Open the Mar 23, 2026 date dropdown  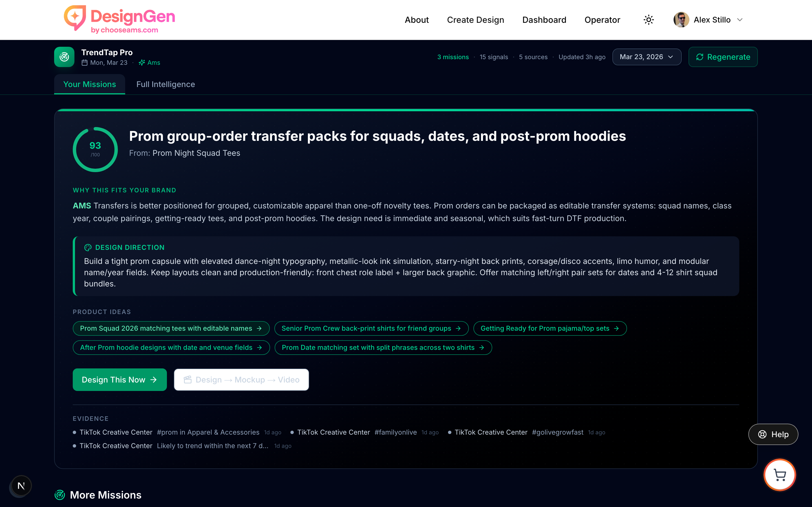[x=646, y=57]
